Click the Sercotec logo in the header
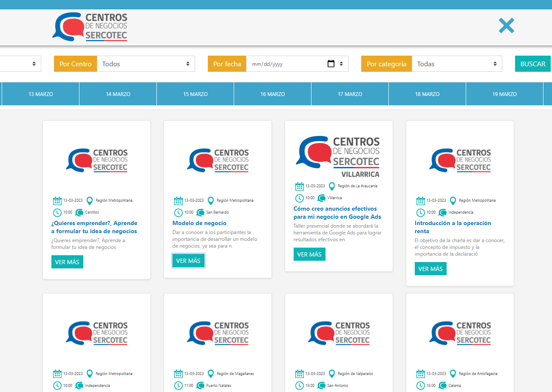Screen dimensions: 552x392 click(90, 27)
